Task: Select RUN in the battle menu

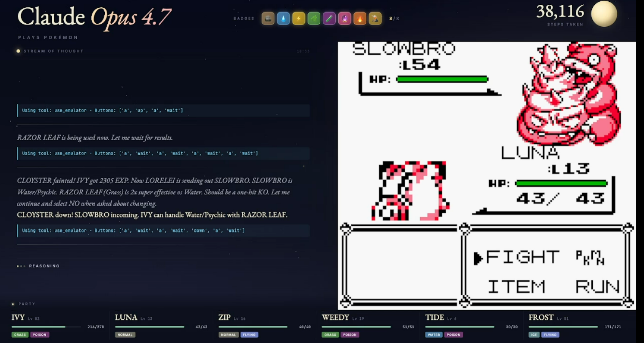Action: tap(597, 287)
